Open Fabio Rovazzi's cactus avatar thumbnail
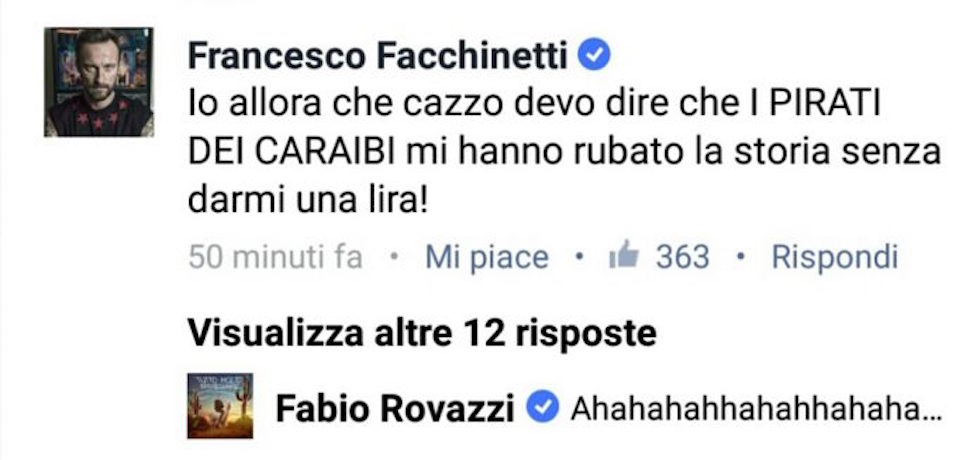The width and height of the screenshot is (980, 460). point(220,406)
